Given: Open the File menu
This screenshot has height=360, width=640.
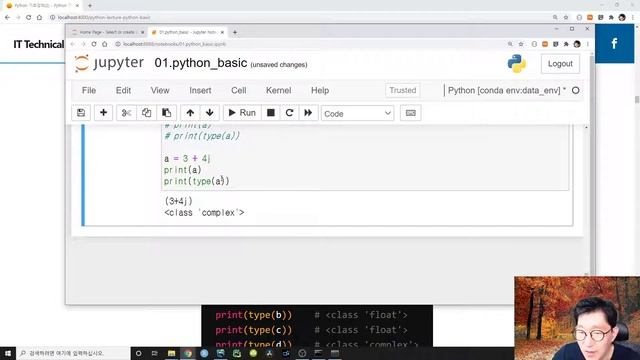Looking at the screenshot, I should click(x=89, y=91).
